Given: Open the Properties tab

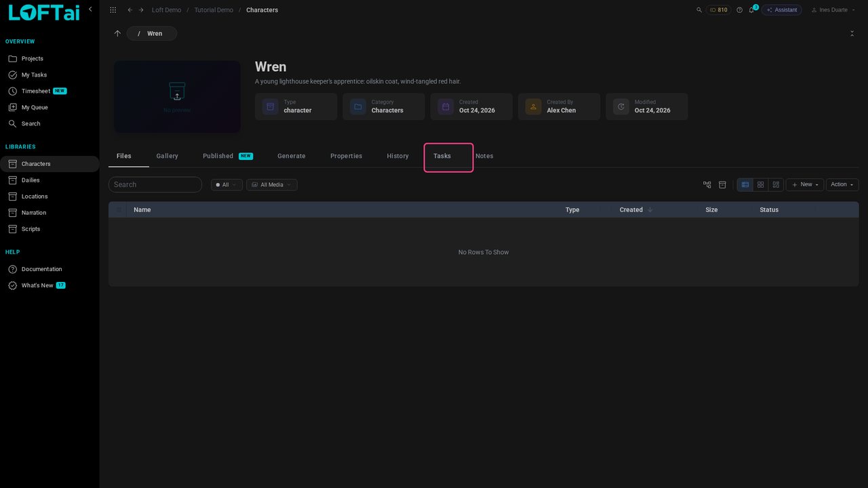Looking at the screenshot, I should [347, 156].
